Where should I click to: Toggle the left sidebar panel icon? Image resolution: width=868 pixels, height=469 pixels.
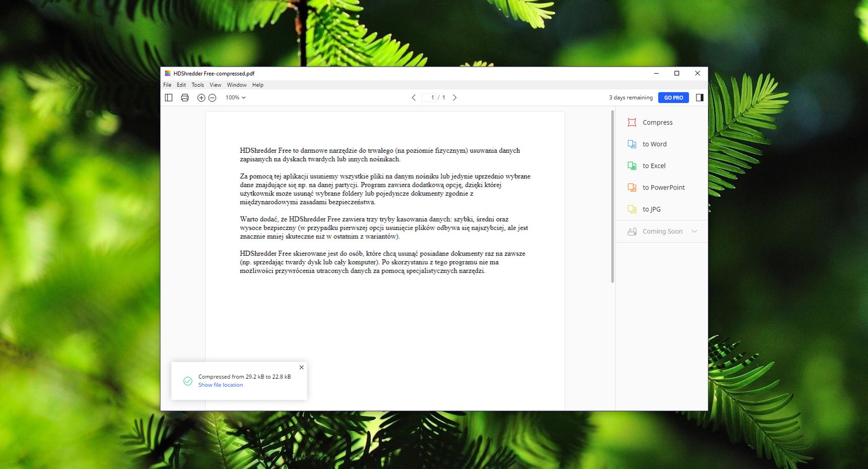tap(169, 97)
